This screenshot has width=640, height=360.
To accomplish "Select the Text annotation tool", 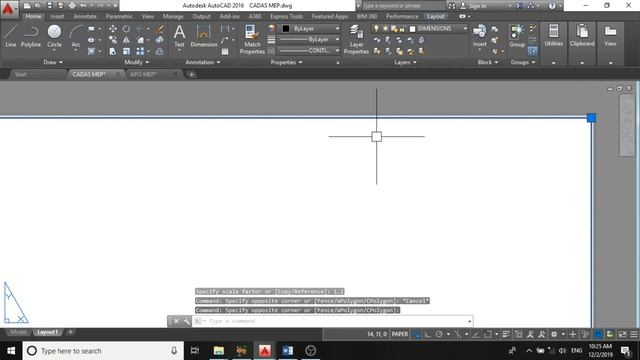I will point(179,36).
